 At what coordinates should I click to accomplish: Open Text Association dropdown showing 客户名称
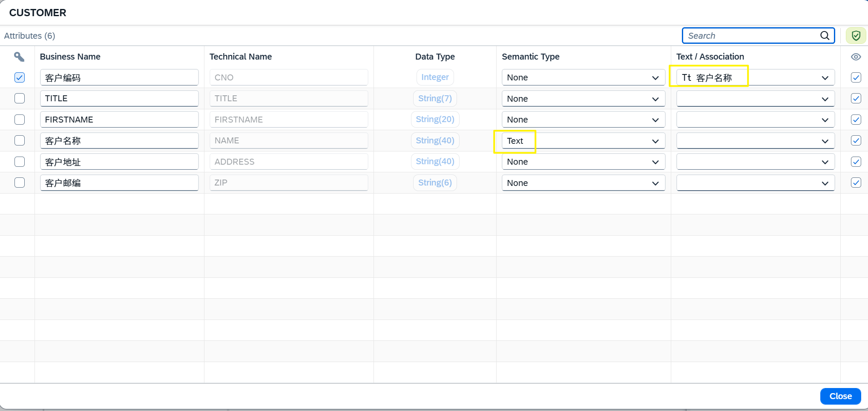755,77
